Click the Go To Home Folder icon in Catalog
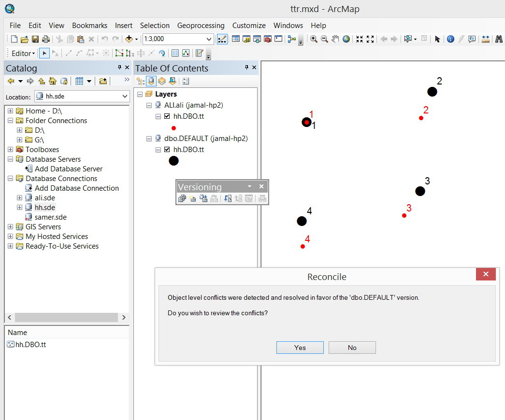Image resolution: width=505 pixels, height=420 pixels. (53, 81)
